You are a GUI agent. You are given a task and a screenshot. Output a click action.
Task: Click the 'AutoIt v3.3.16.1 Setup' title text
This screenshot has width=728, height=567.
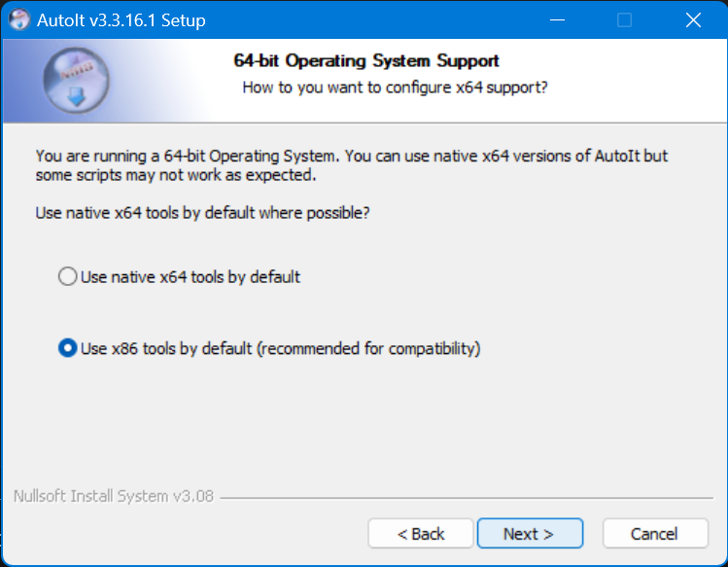coord(120,19)
